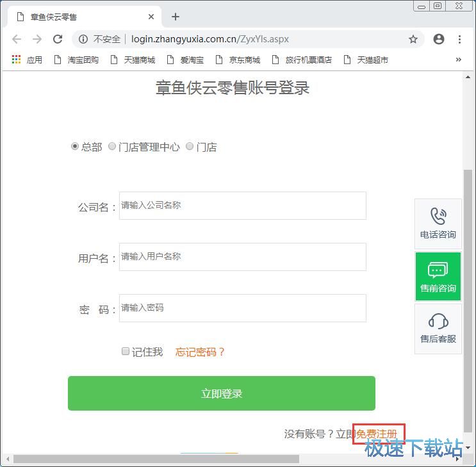Open Chrome three-dot menu

point(459,39)
